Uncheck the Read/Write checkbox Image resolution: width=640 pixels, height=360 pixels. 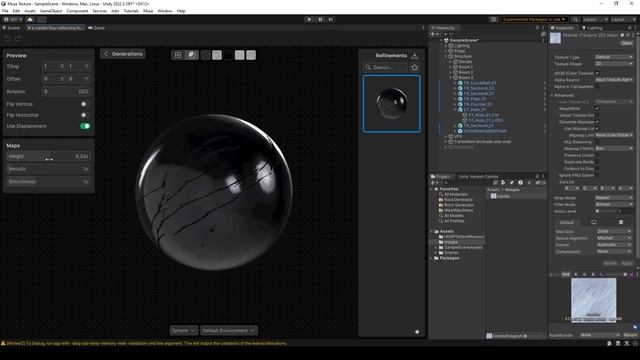[597, 109]
